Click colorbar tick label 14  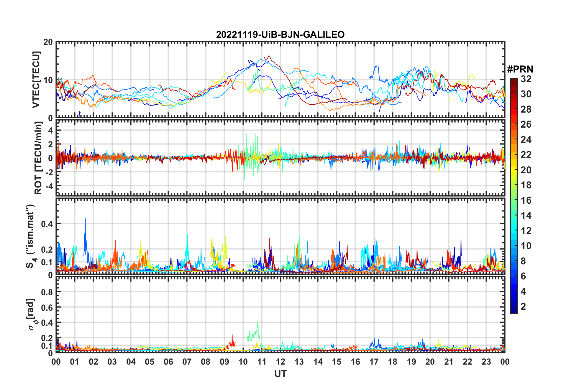tap(526, 215)
